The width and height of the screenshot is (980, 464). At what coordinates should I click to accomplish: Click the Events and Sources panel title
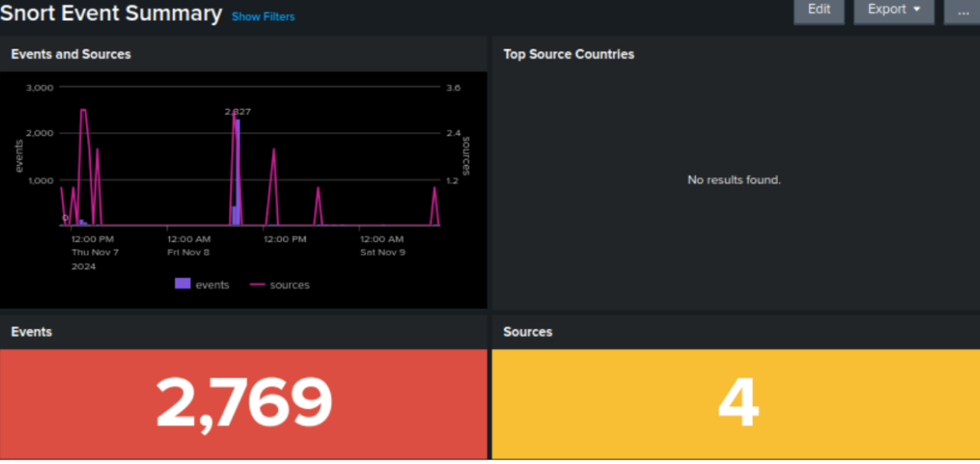coord(72,54)
